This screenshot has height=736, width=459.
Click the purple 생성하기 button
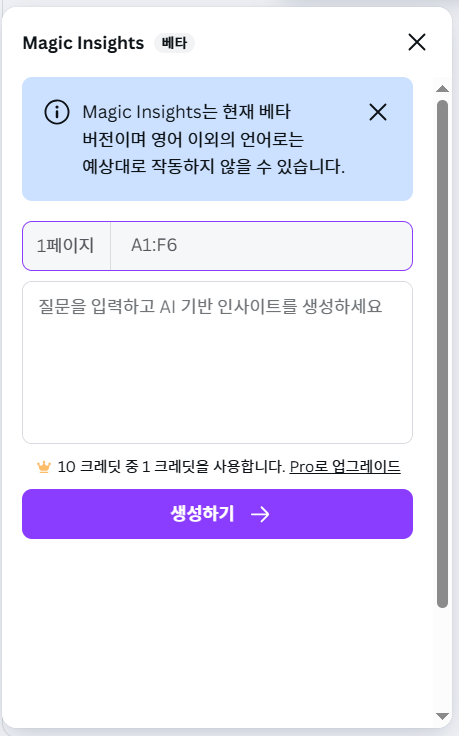coord(217,514)
